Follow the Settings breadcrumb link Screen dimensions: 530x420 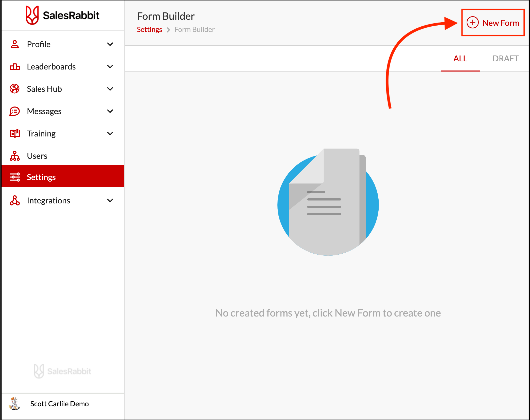pyautogui.click(x=149, y=30)
